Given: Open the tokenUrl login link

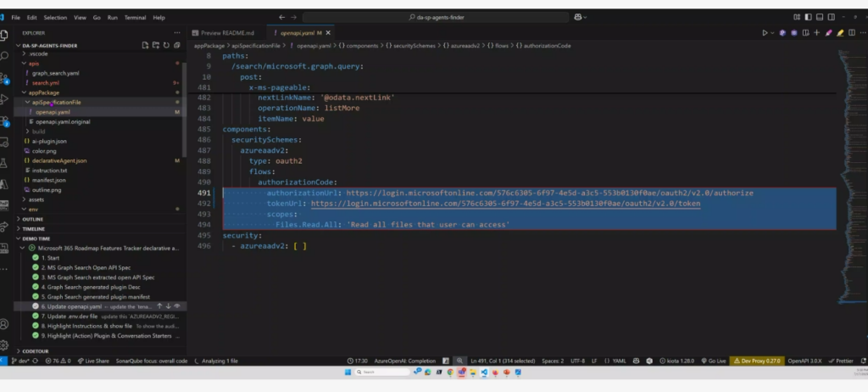Looking at the screenshot, I should (505, 204).
